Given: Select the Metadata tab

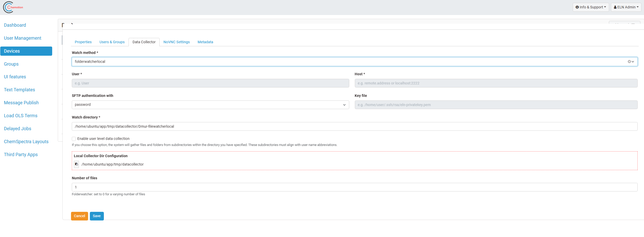Looking at the screenshot, I should click(x=205, y=42).
